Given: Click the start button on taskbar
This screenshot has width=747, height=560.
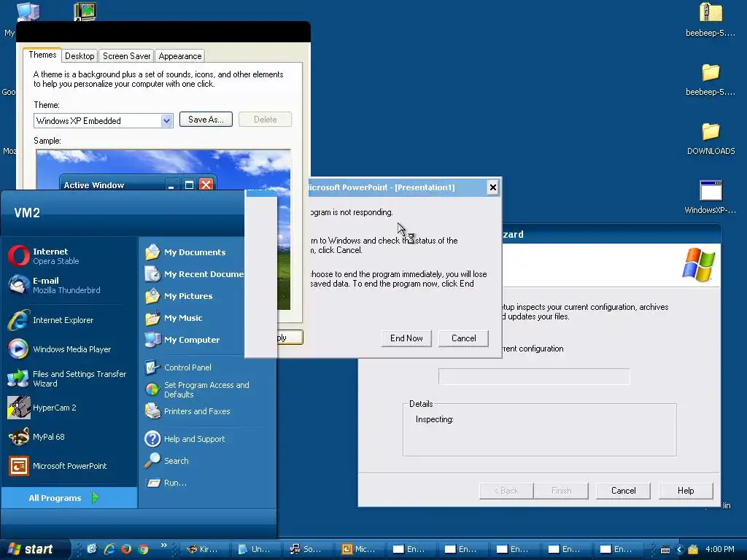Looking at the screenshot, I should tap(32, 549).
